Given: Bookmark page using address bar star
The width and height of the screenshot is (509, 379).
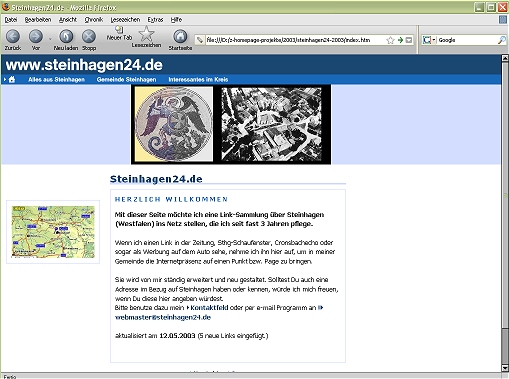Looking at the screenshot, I should (390, 40).
